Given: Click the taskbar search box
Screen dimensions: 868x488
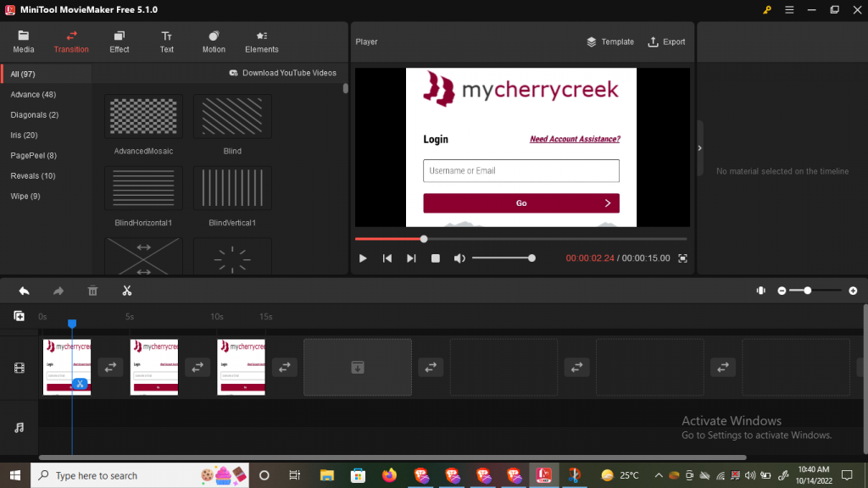Looking at the screenshot, I should click(x=140, y=475).
